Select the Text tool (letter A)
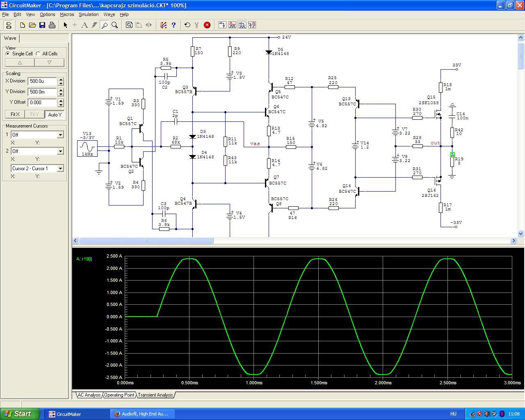The height and width of the screenshot is (420, 525). (x=84, y=25)
